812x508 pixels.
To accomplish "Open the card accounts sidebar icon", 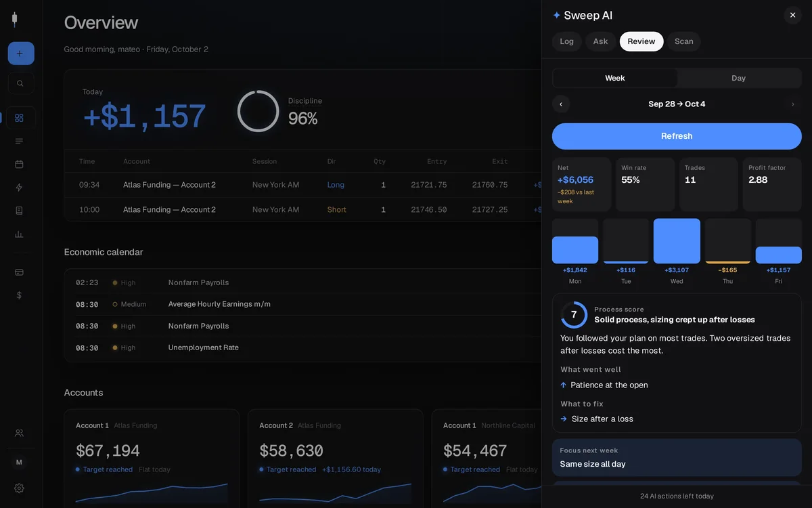I will (x=19, y=272).
